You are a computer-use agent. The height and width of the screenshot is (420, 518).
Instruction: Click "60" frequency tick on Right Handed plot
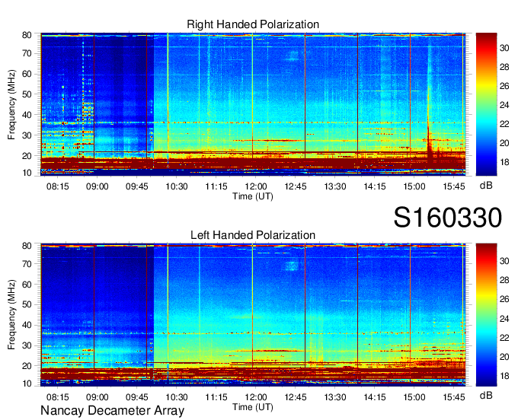click(27, 74)
